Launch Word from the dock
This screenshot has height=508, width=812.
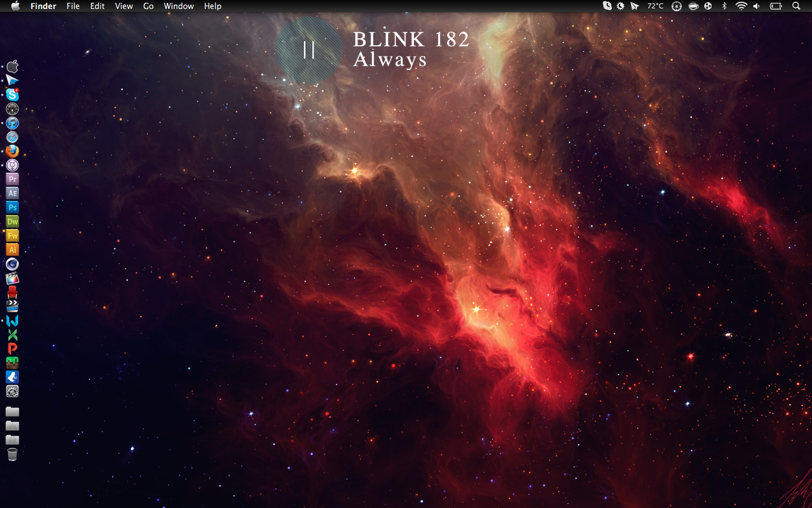pyautogui.click(x=12, y=321)
